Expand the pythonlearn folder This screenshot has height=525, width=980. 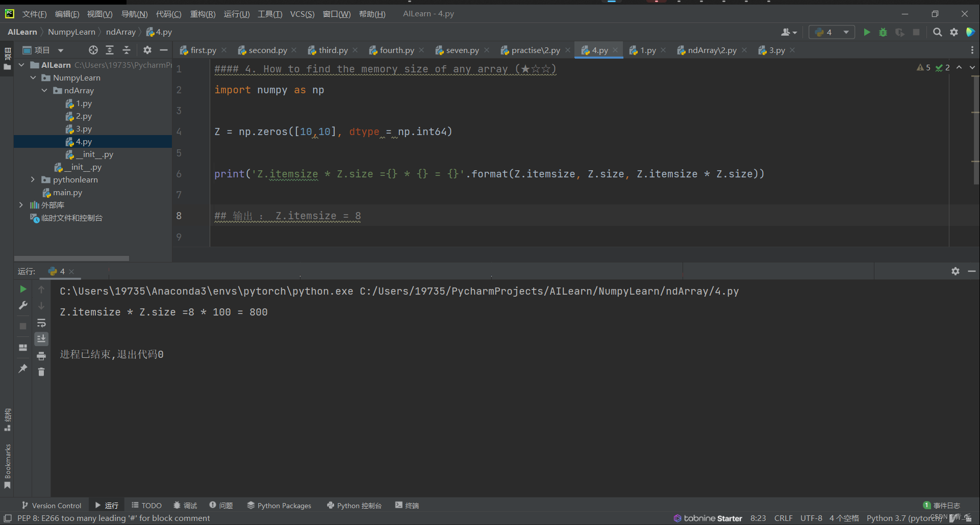coord(33,179)
